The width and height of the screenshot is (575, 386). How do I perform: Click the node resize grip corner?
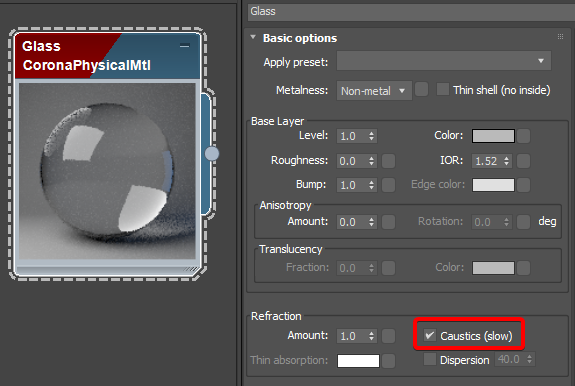point(191,269)
